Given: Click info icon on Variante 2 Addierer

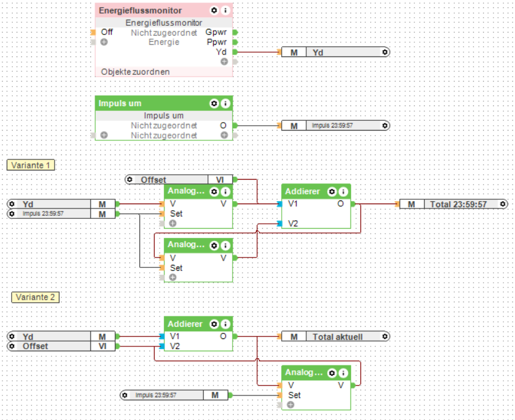Looking at the screenshot, I should (225, 324).
